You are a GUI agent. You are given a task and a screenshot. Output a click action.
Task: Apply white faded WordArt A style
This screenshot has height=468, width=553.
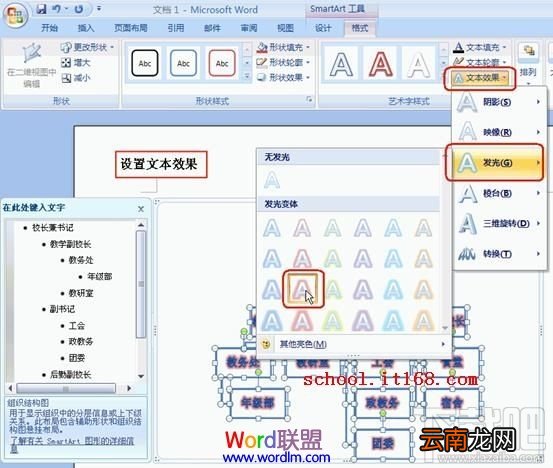[419, 65]
